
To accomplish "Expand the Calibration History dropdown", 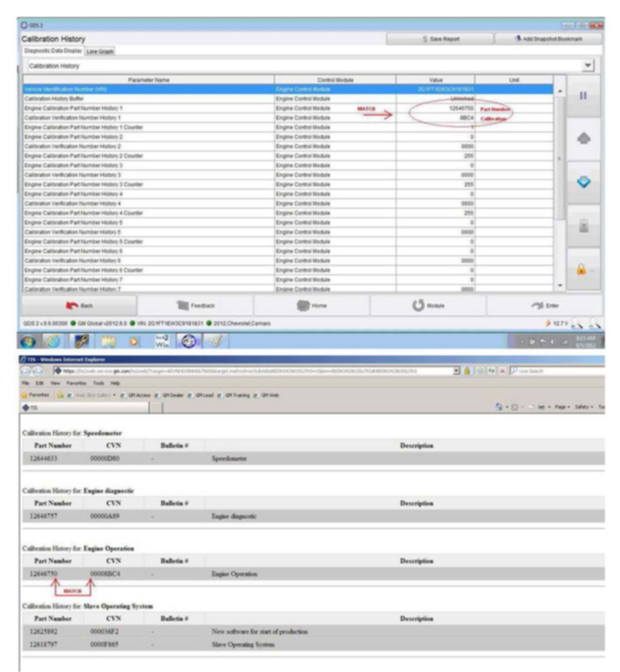I will click(588, 66).
